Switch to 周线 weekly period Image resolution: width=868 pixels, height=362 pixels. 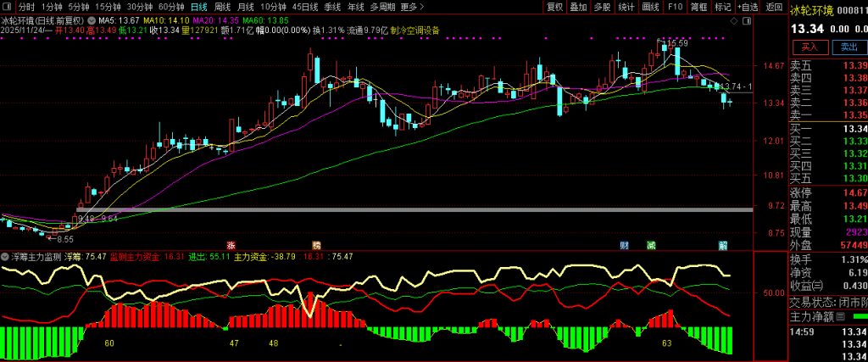pyautogui.click(x=222, y=7)
